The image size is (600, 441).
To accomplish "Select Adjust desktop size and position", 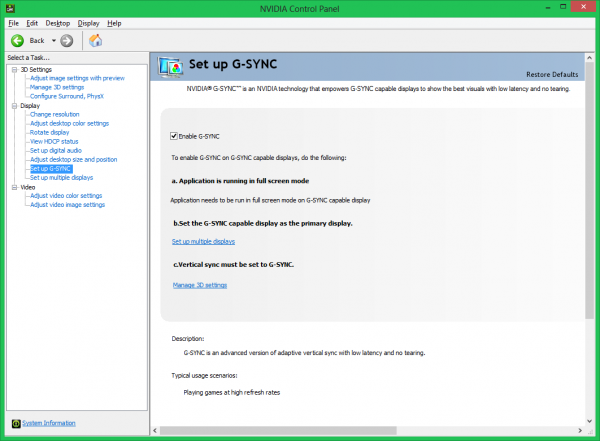I will pyautogui.click(x=73, y=159).
